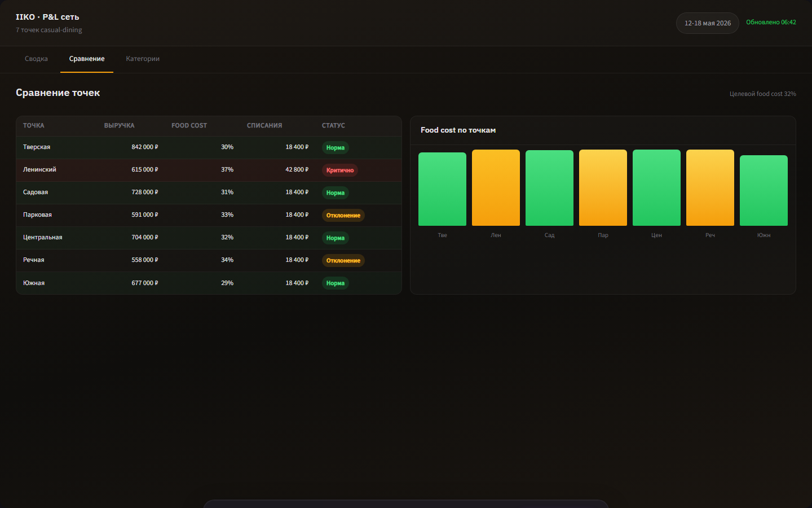The image size is (812, 508).
Task: Click the Статус column header
Action: pyautogui.click(x=333, y=125)
